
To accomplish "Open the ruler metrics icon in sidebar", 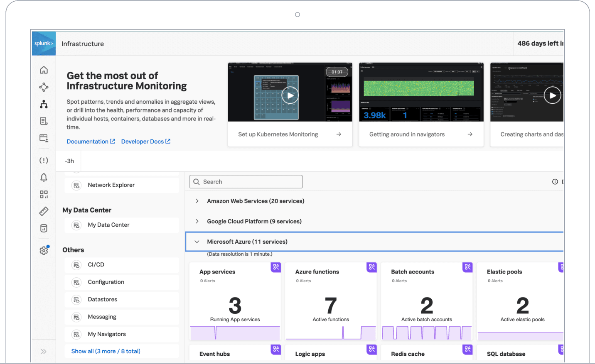I will pyautogui.click(x=44, y=211).
